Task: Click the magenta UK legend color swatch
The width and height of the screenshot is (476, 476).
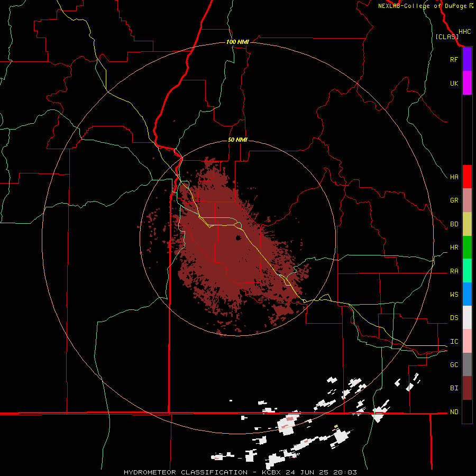Action: coord(467,83)
